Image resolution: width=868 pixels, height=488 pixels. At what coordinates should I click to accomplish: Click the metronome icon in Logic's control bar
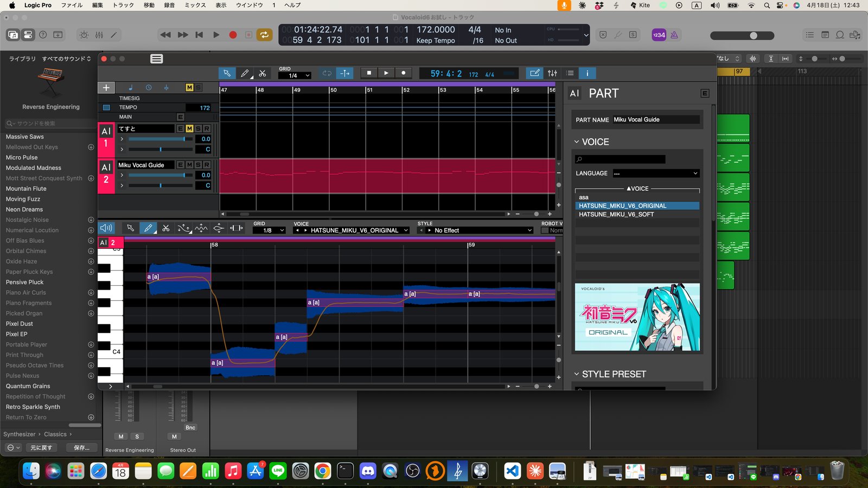coord(84,35)
